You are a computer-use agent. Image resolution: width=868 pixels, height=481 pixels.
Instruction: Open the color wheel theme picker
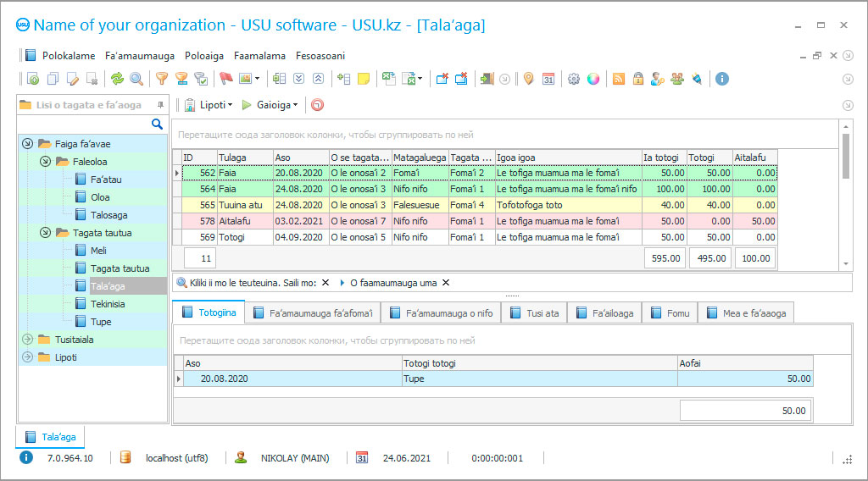(593, 79)
